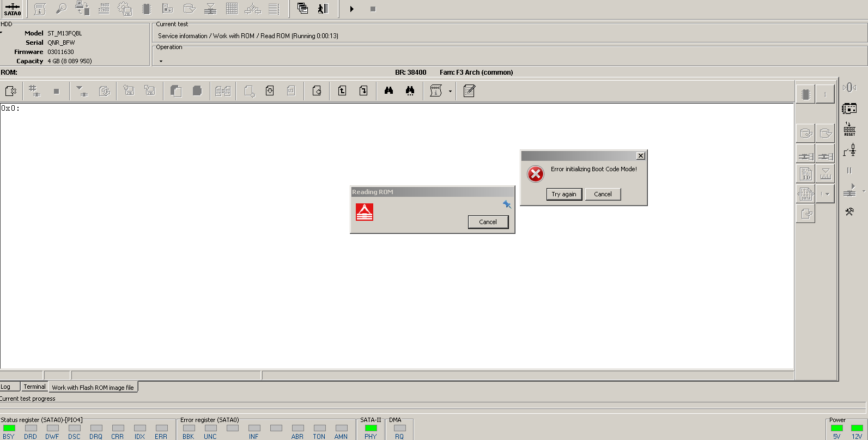The image size is (868, 440).
Task: Click the binary DATA button on right panel
Action: pos(805,194)
